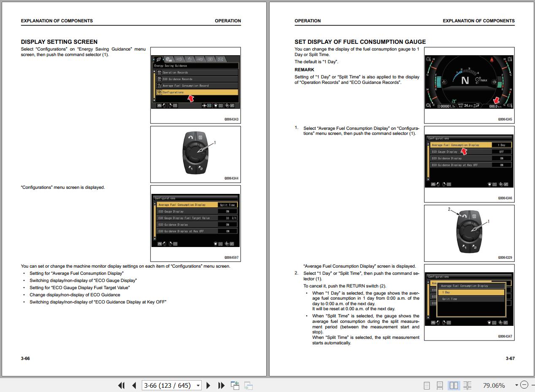Click text The default is 1 Day
This screenshot has width=535, height=392.
[316, 62]
